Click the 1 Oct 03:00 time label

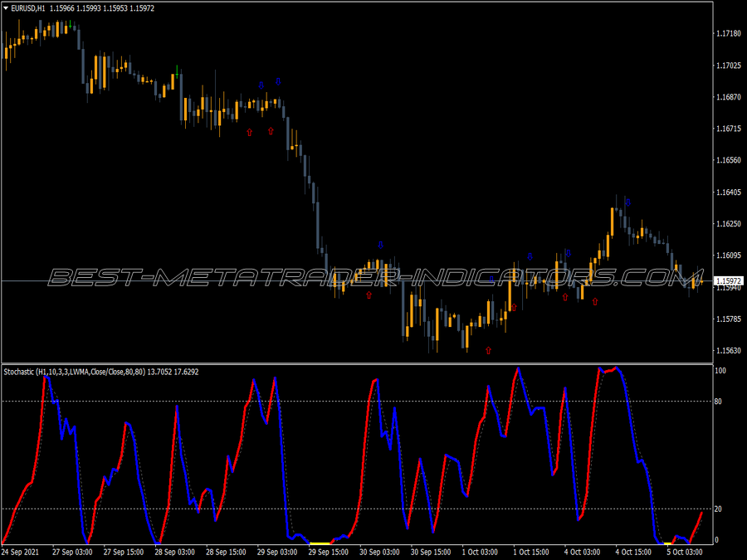point(481,552)
